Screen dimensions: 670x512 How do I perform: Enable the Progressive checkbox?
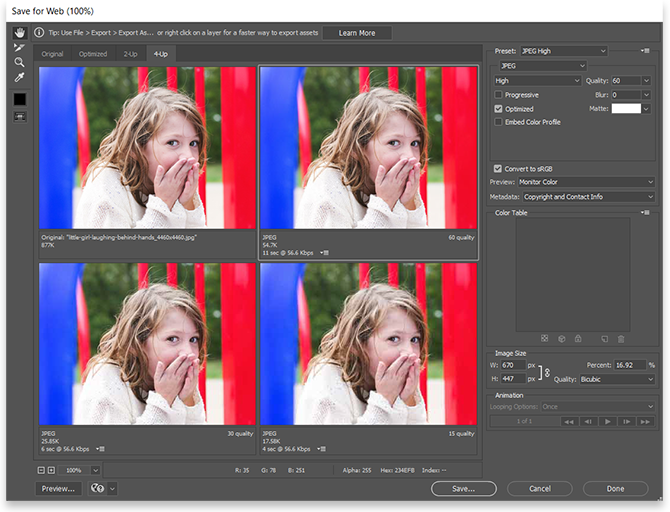pyautogui.click(x=499, y=94)
